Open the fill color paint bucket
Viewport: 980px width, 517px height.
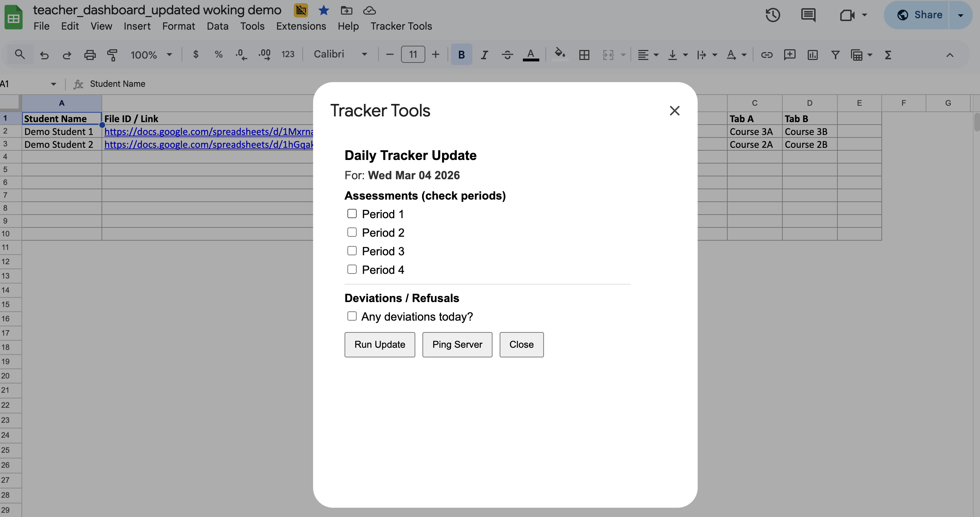(560, 54)
